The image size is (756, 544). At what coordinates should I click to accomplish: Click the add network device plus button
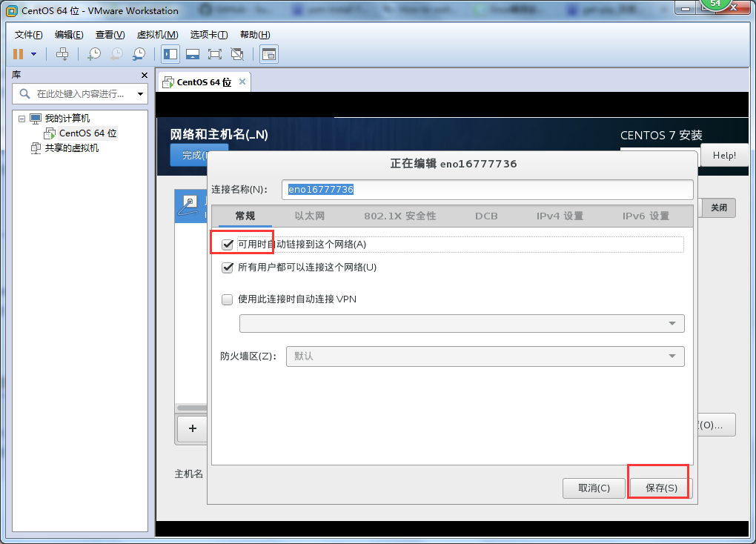(193, 428)
